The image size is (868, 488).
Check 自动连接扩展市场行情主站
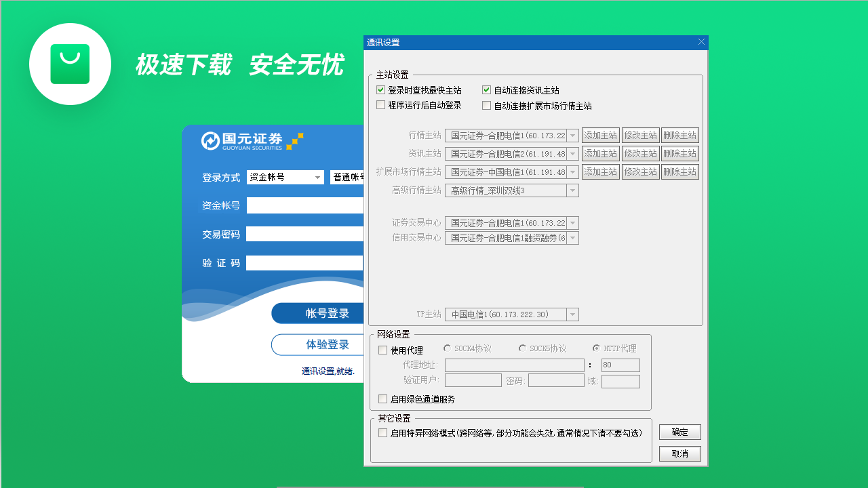(486, 104)
